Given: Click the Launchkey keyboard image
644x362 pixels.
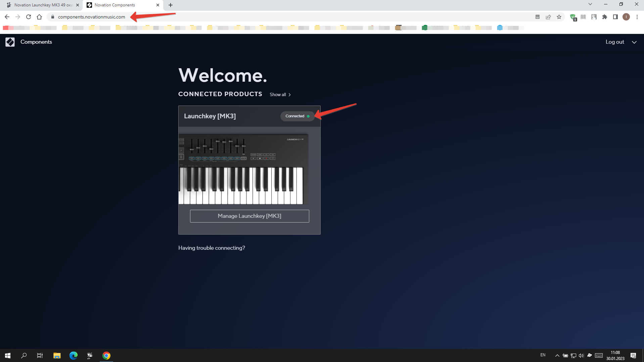Looking at the screenshot, I should tap(243, 169).
